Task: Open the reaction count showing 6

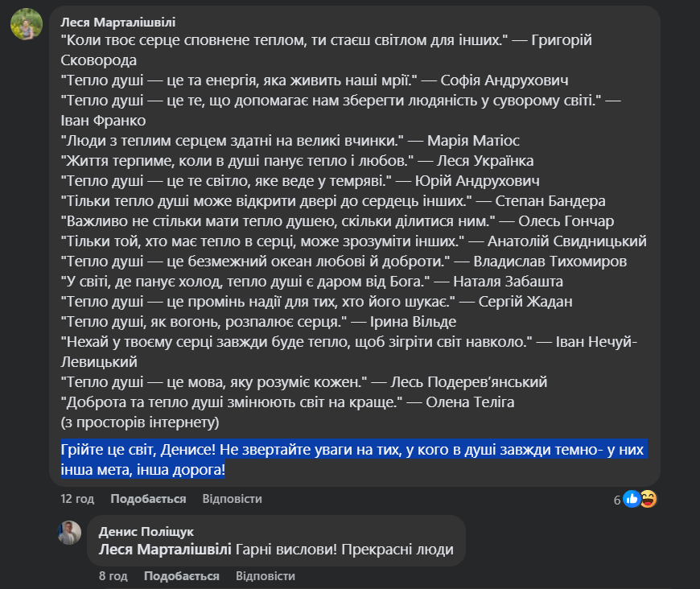Action: tap(617, 500)
